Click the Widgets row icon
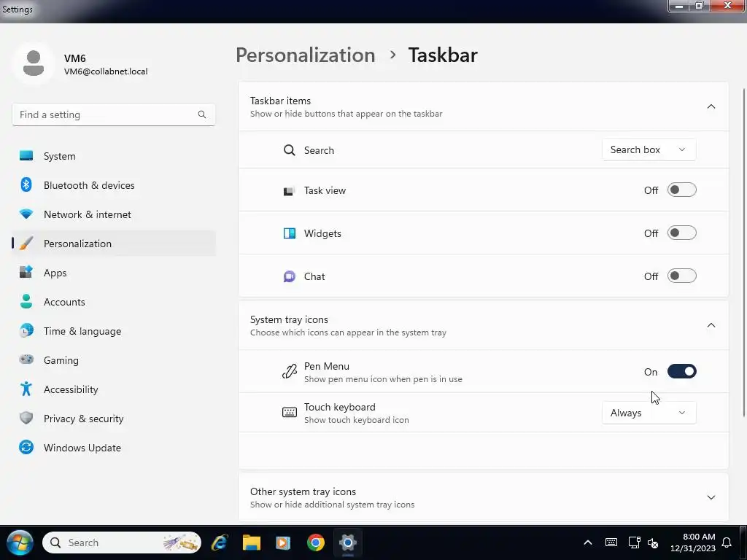 pos(289,233)
